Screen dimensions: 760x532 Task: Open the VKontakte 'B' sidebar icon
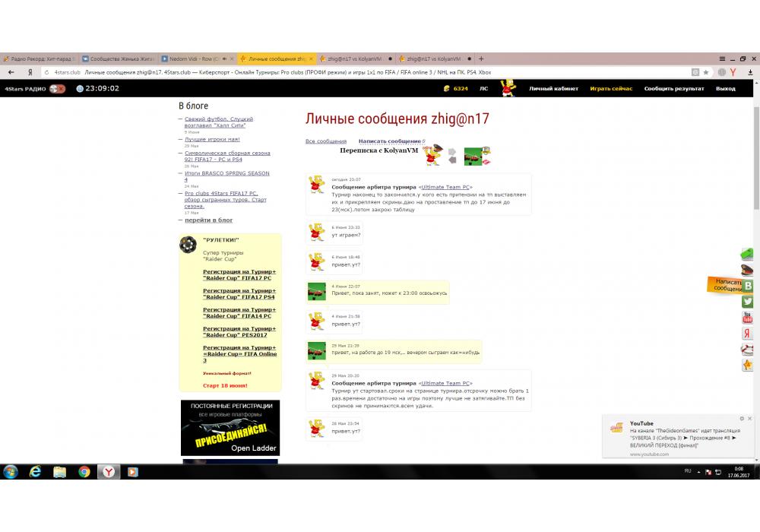pyautogui.click(x=748, y=286)
